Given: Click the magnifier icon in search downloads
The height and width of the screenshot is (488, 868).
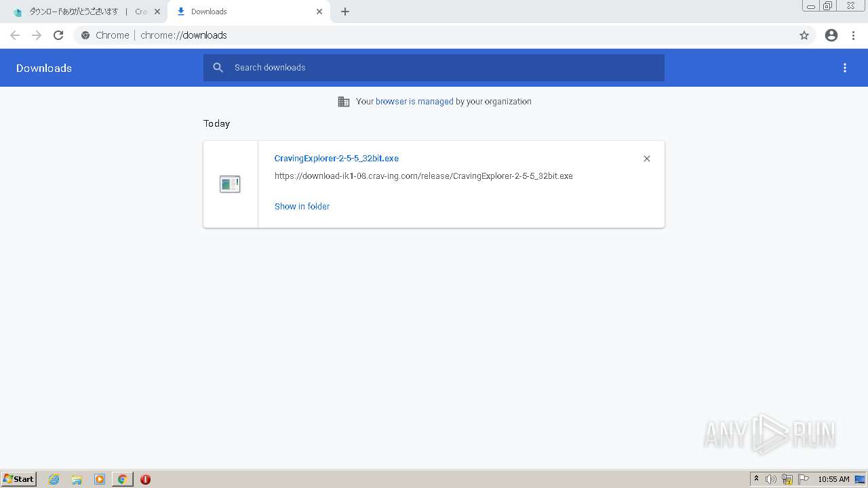Looking at the screenshot, I should 218,68.
